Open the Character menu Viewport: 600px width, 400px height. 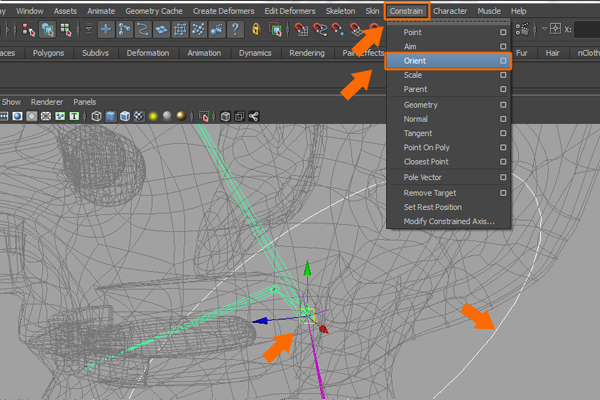450,11
